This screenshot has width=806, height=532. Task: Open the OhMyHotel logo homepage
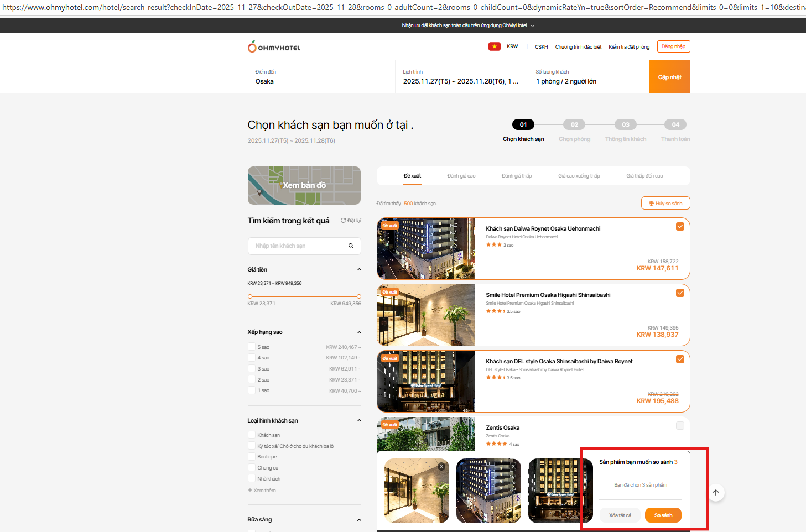274,47
